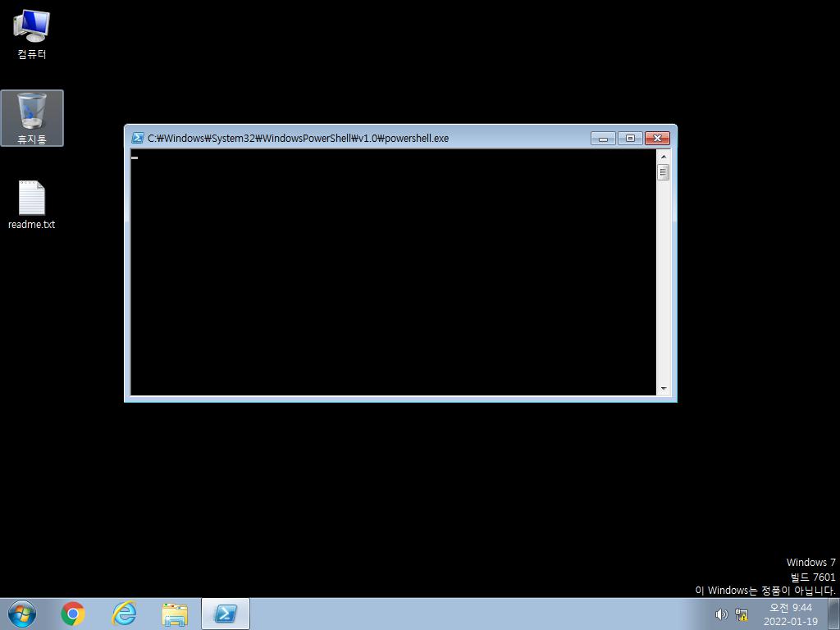This screenshot has width=840, height=630.
Task: Click inside the PowerShell console area
Action: click(393, 272)
